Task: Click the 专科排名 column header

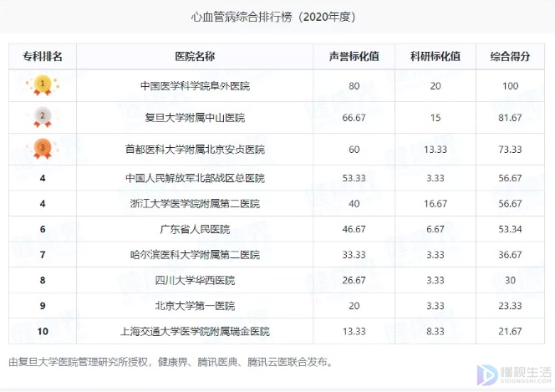Action: tap(43, 56)
